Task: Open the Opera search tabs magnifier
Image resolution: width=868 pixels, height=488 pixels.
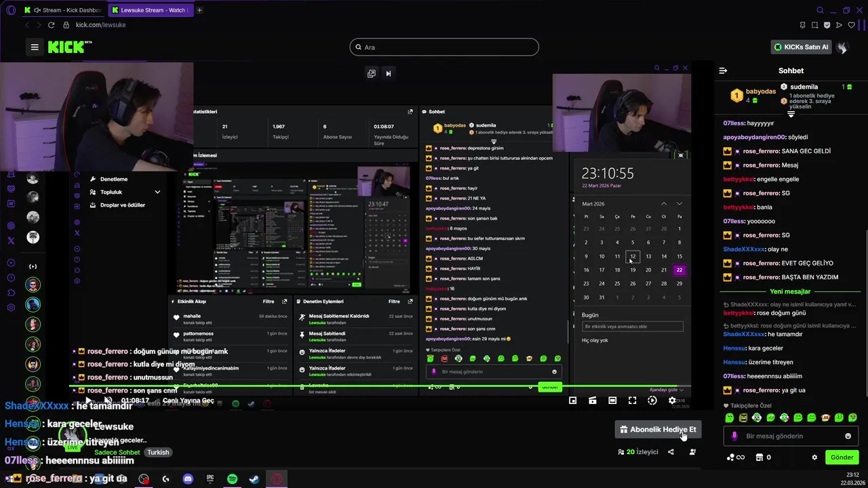Action: pyautogui.click(x=820, y=10)
